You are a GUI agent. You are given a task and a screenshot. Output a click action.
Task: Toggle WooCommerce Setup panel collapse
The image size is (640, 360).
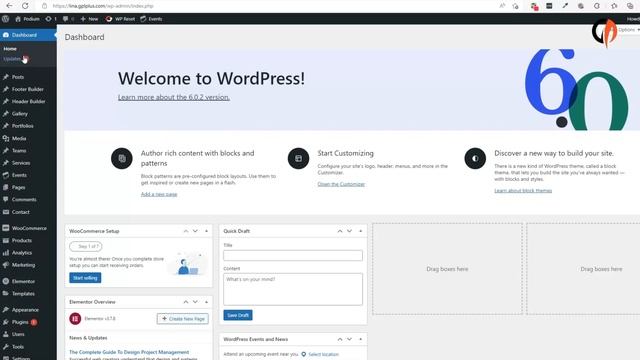pyautogui.click(x=206, y=231)
